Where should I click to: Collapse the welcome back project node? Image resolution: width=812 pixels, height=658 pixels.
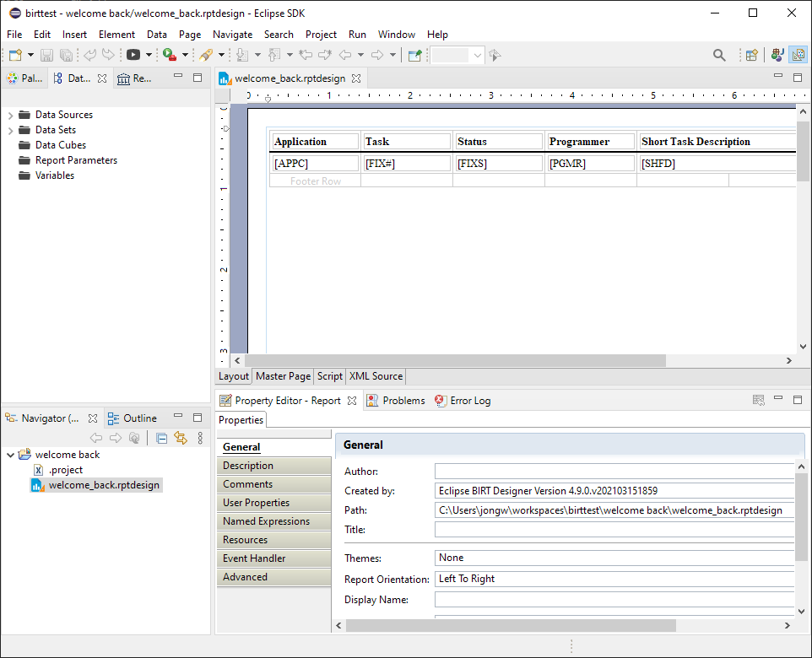(x=10, y=455)
